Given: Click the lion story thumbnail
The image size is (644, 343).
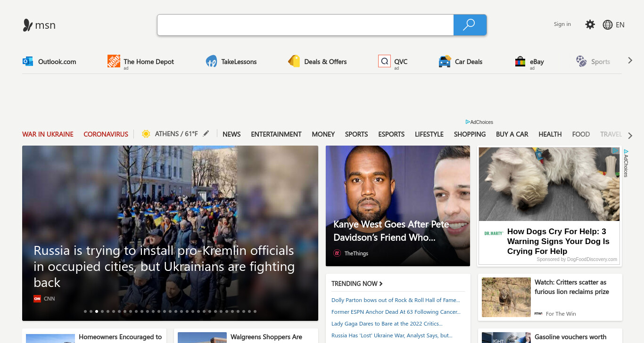Looking at the screenshot, I should click(506, 297).
